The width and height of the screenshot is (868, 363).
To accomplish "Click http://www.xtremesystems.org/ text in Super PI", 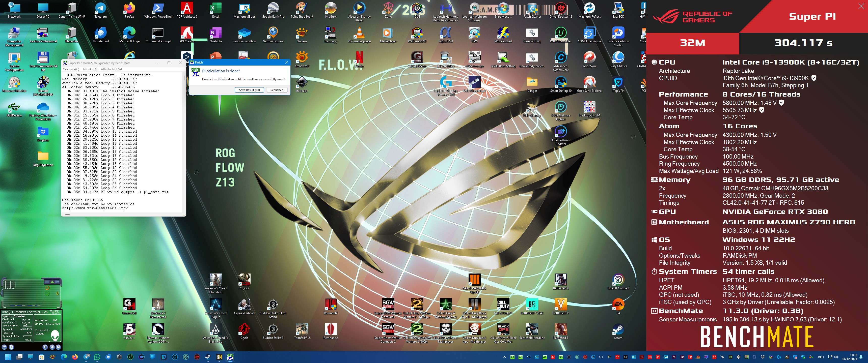I will coord(95,208).
